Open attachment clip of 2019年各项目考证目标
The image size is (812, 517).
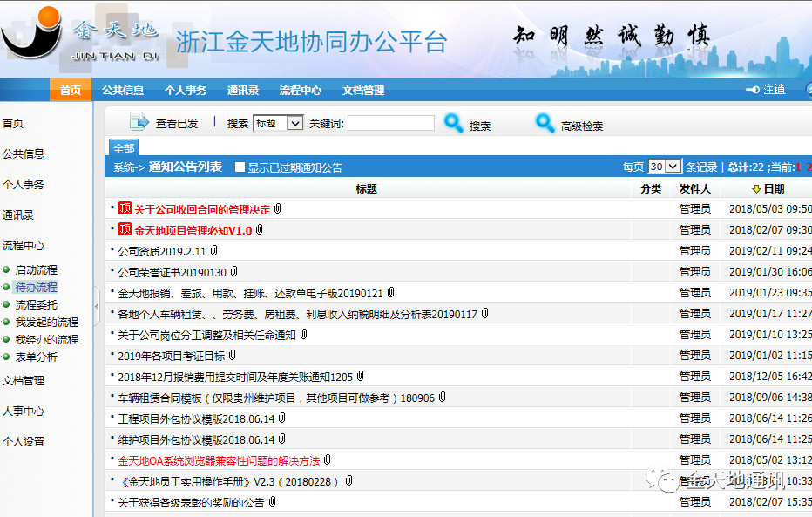tap(233, 355)
